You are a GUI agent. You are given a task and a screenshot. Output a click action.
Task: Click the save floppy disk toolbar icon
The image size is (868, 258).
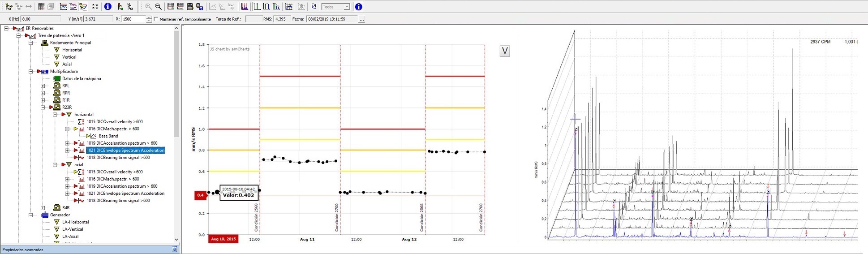[200, 7]
